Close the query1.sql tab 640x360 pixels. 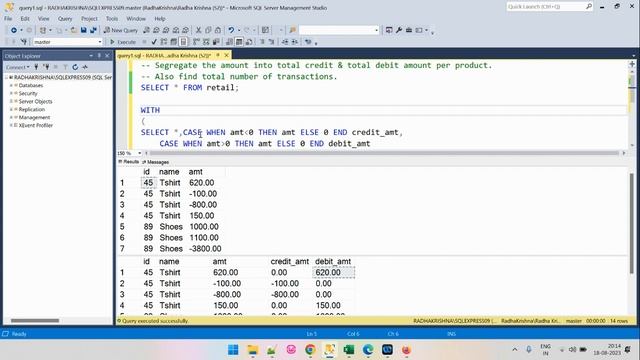coord(227,55)
